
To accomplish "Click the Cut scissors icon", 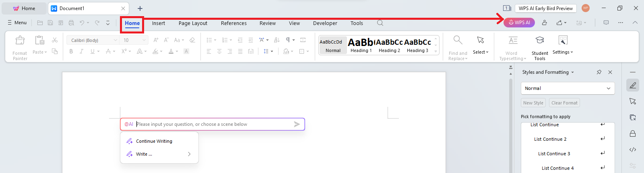I will pyautogui.click(x=55, y=40).
